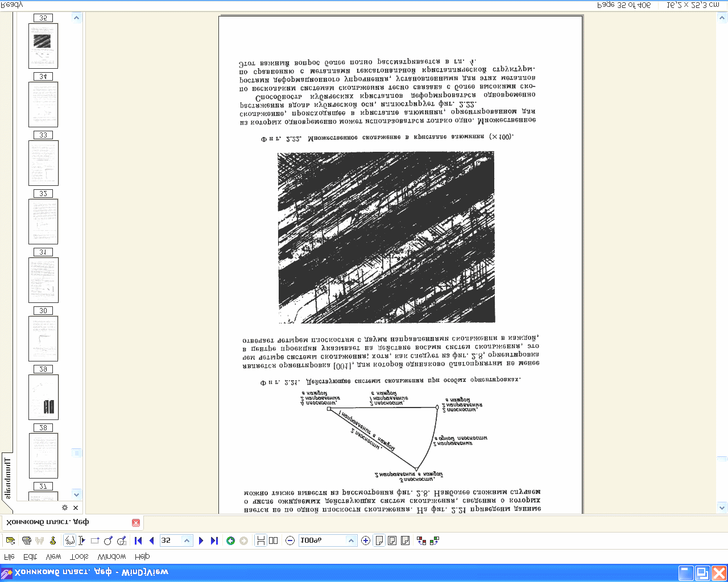Image resolution: width=728 pixels, height=582 pixels.
Task: Open the View menu
Action: pyautogui.click(x=53, y=556)
